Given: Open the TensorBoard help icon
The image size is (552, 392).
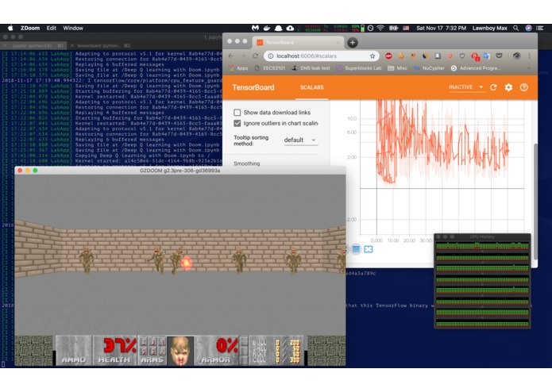Looking at the screenshot, I should pos(524,87).
